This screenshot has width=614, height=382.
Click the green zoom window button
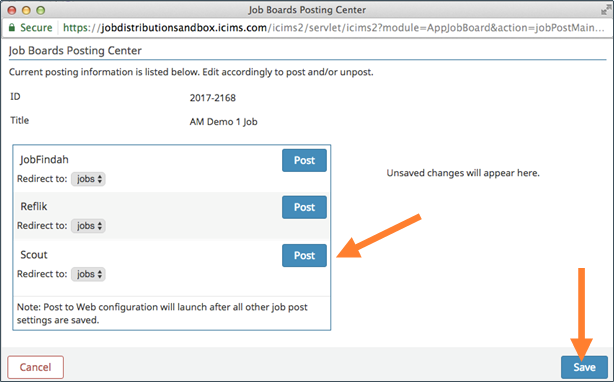click(41, 10)
